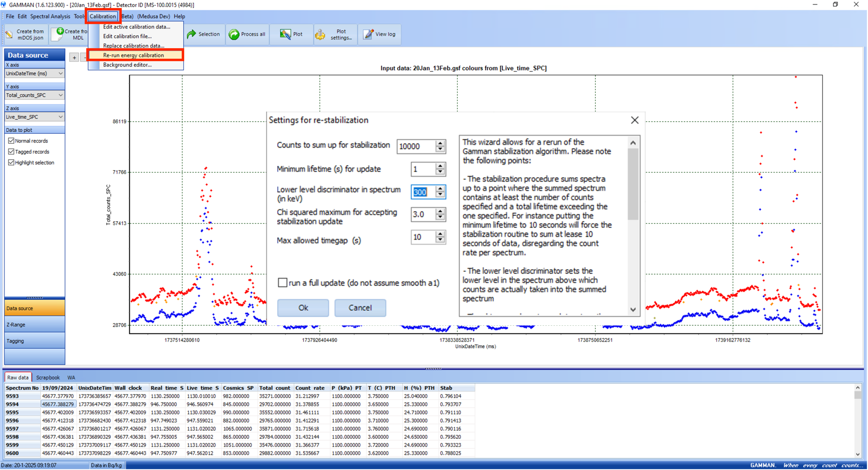The height and width of the screenshot is (470, 868).
Task: Select Background editor menu entry
Action: click(127, 65)
